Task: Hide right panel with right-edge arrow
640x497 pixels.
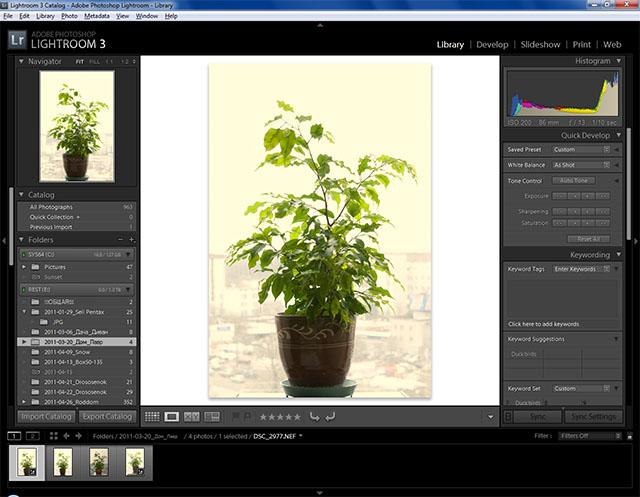Action: (636, 241)
